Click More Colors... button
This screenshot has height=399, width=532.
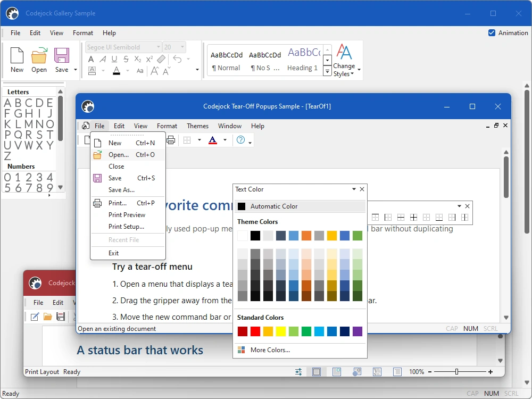pos(300,350)
